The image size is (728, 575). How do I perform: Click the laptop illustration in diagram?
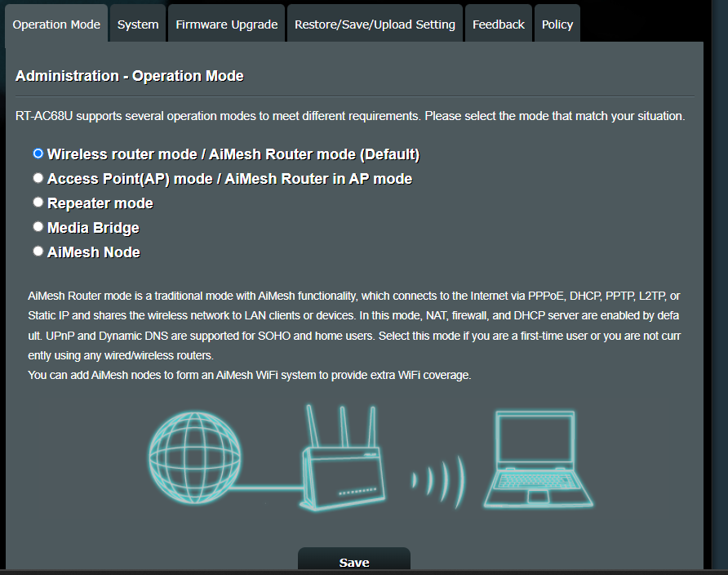pyautogui.click(x=538, y=459)
